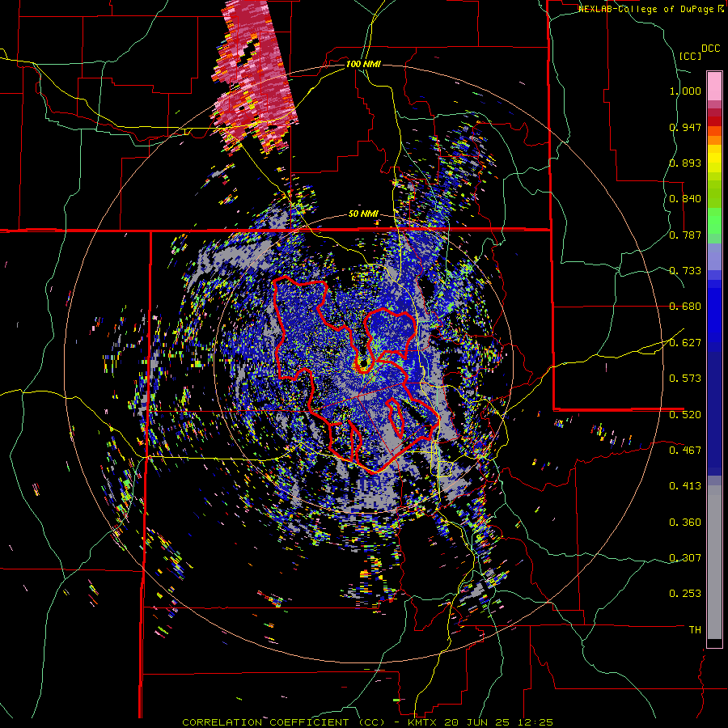Click the 50 NMI range ring label
Image resolution: width=728 pixels, height=728 pixels.
tap(363, 214)
